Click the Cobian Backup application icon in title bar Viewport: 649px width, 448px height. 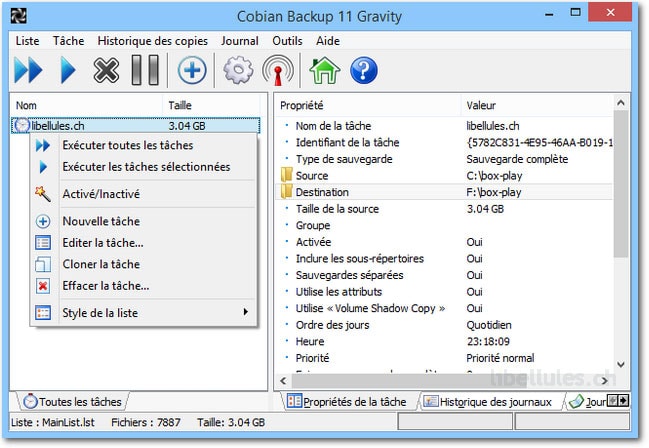pyautogui.click(x=18, y=16)
